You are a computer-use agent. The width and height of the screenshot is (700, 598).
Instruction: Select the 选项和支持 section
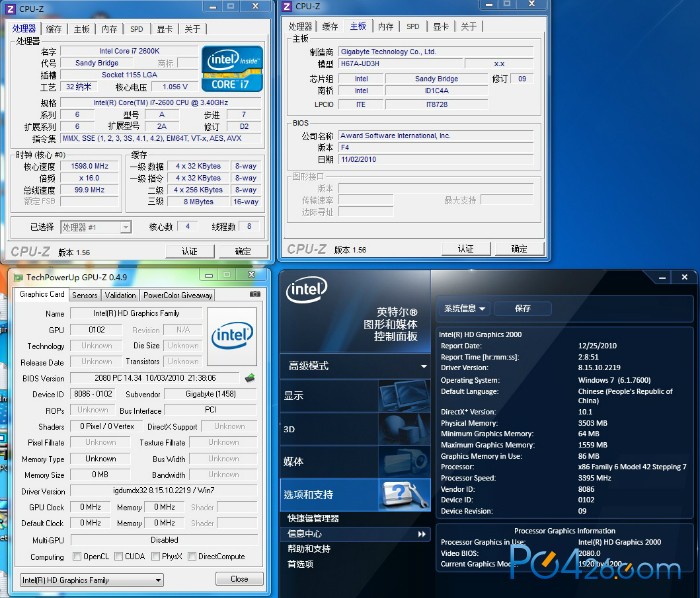(329, 494)
